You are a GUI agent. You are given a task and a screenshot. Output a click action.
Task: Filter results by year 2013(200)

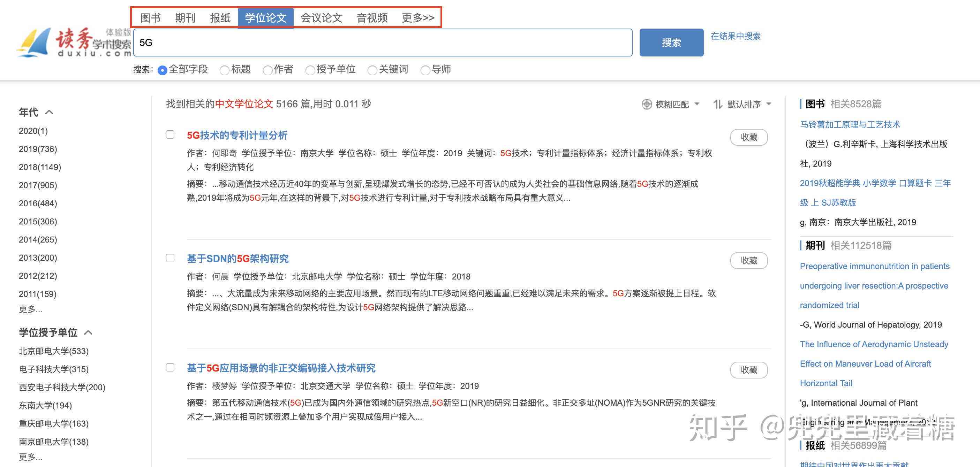pyautogui.click(x=38, y=258)
